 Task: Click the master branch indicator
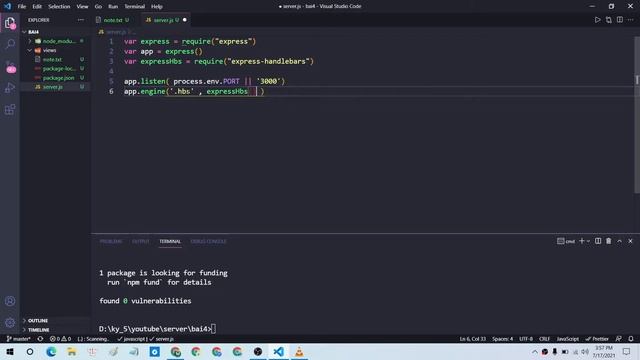(18, 339)
